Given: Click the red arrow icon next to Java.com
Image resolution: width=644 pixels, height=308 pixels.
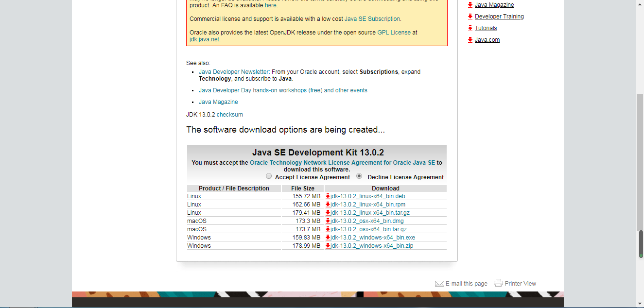Looking at the screenshot, I should [x=470, y=40].
